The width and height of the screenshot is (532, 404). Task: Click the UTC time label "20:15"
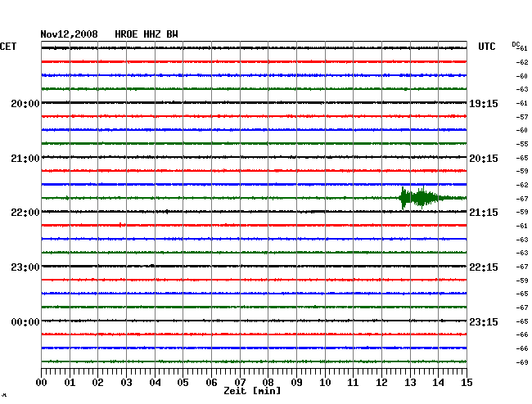coord(484,159)
